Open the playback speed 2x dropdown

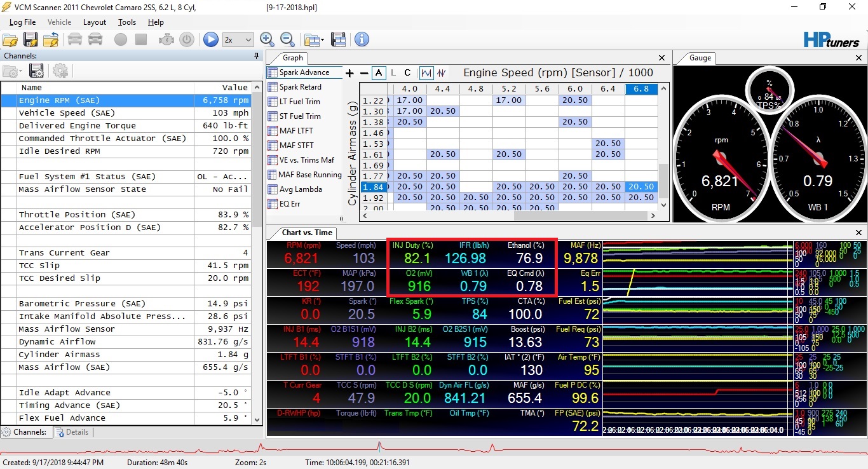click(238, 39)
